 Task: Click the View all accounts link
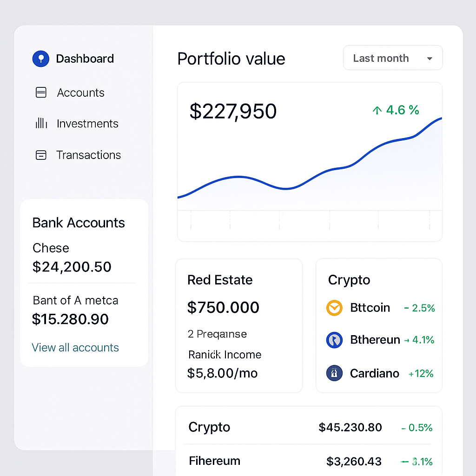tap(75, 347)
